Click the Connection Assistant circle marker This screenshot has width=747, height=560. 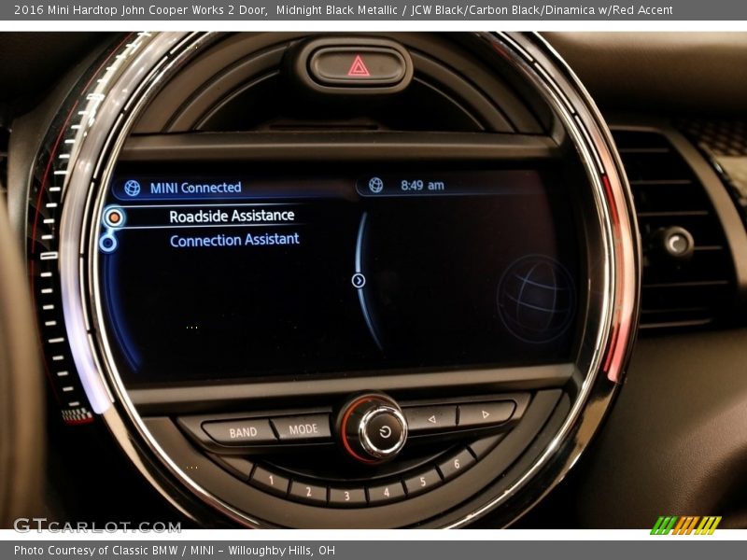(x=108, y=243)
